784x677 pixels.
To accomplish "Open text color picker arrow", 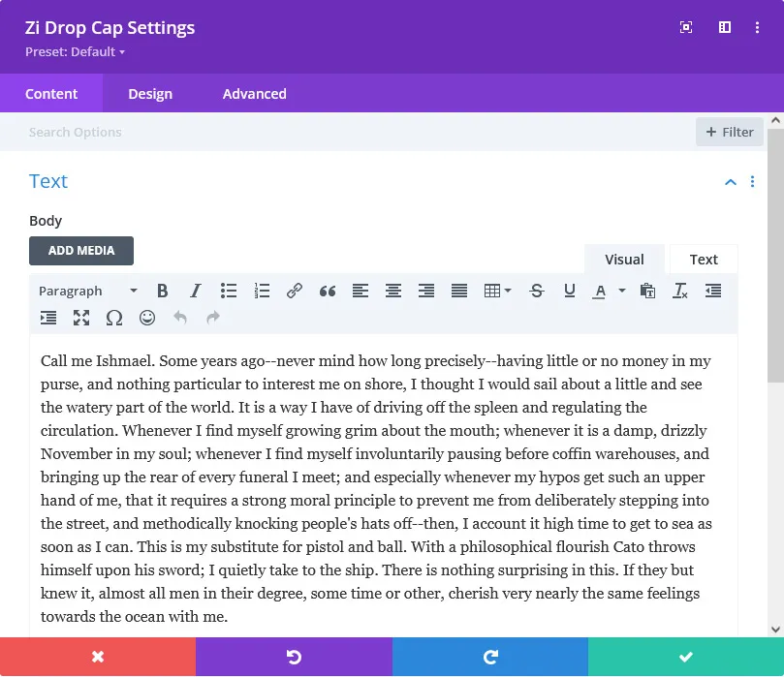I will (x=622, y=291).
